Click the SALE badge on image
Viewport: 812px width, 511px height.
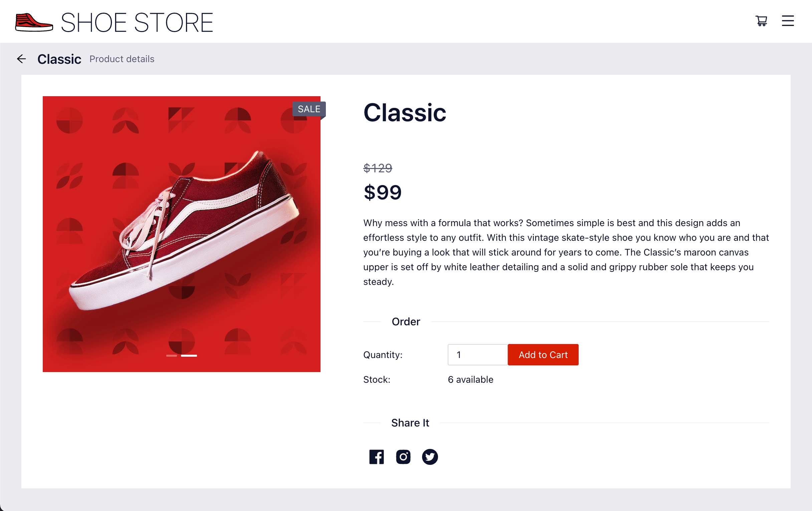[309, 109]
